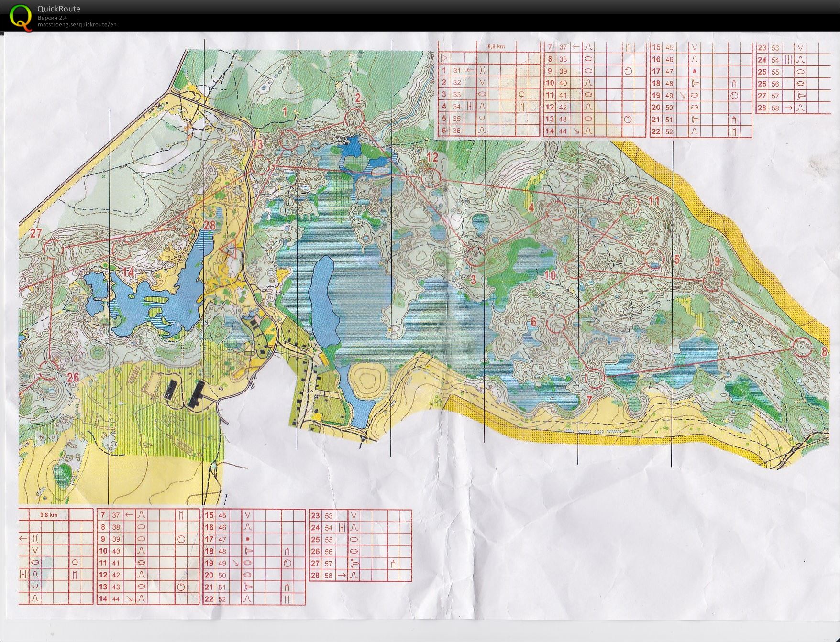Select control number 27 on the map

pos(36,233)
